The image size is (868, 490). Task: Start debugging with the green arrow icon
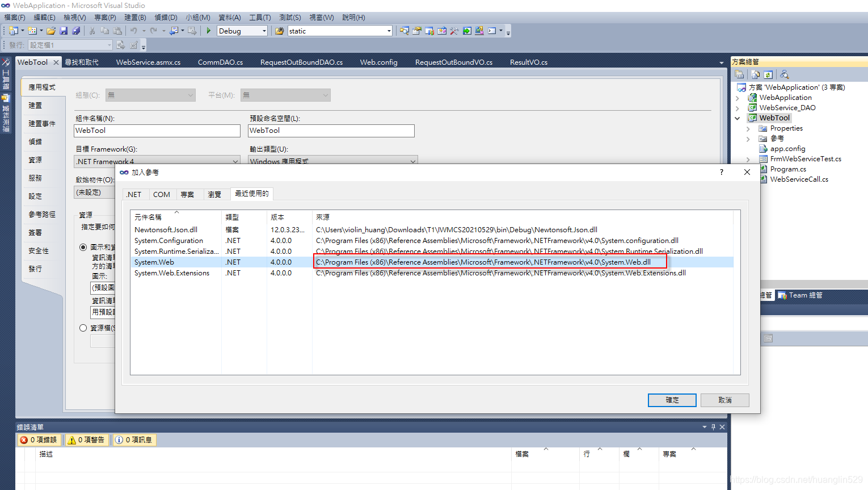coord(208,31)
